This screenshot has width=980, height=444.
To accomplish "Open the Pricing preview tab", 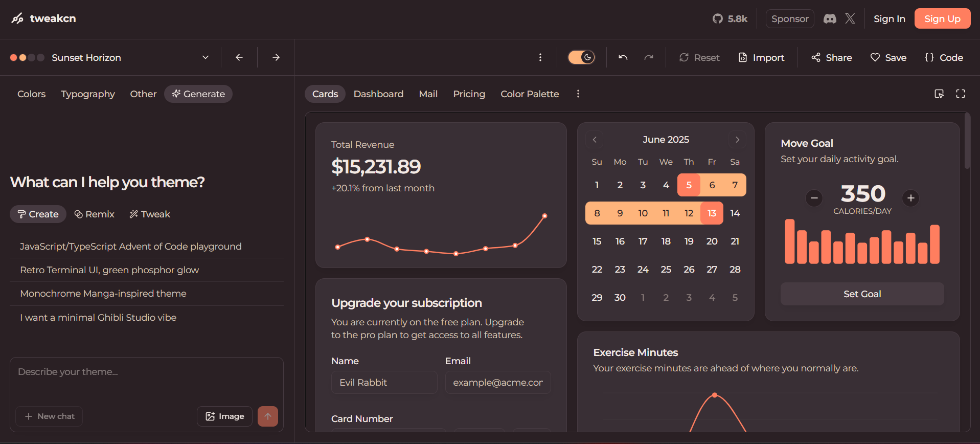I will (x=469, y=94).
